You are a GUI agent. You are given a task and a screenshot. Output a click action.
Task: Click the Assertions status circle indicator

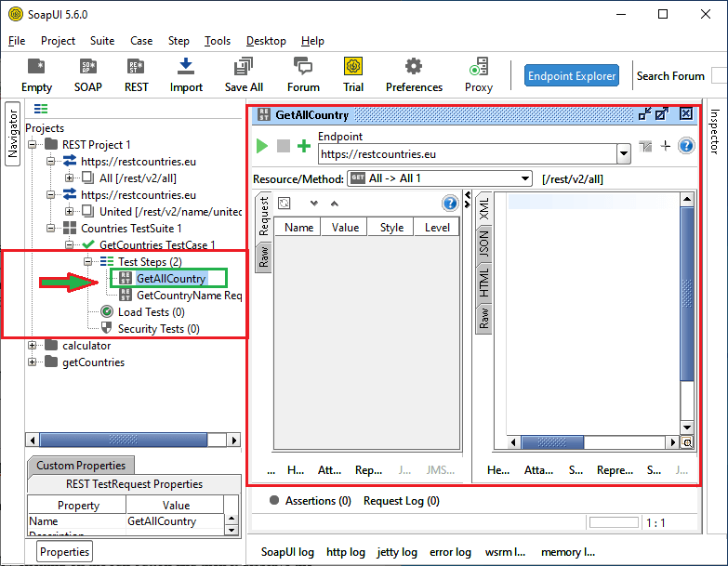pyautogui.click(x=274, y=500)
